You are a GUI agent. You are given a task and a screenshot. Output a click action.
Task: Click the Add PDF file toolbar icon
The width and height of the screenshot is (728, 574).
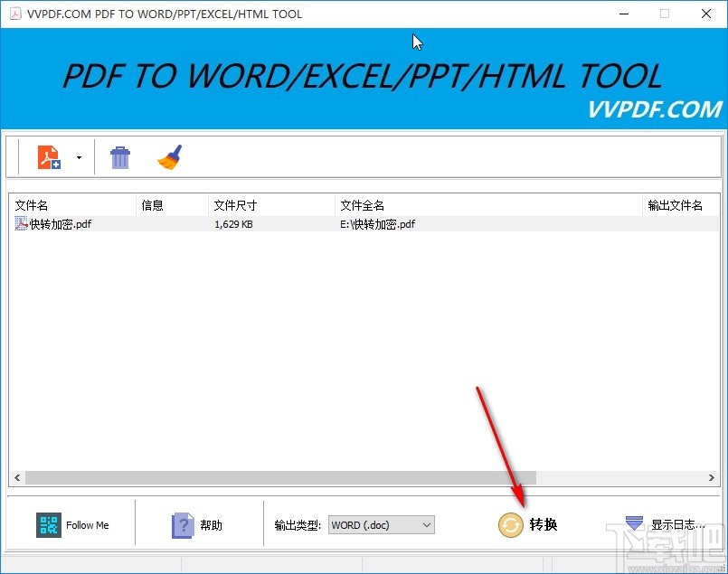tap(49, 155)
